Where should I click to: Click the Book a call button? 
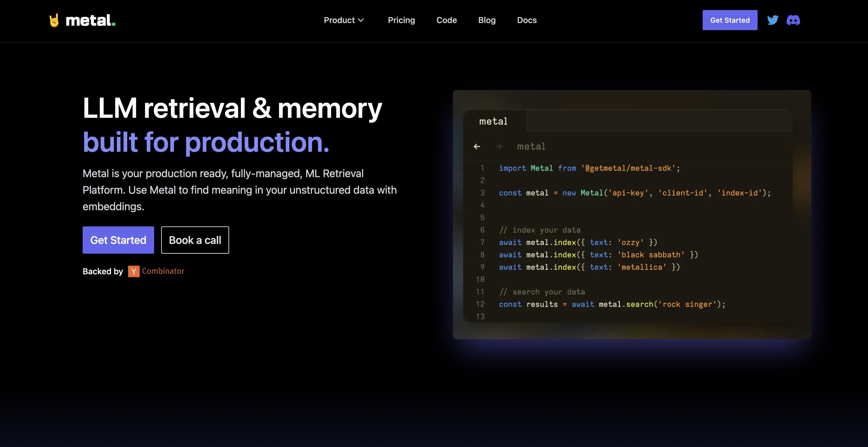(195, 240)
